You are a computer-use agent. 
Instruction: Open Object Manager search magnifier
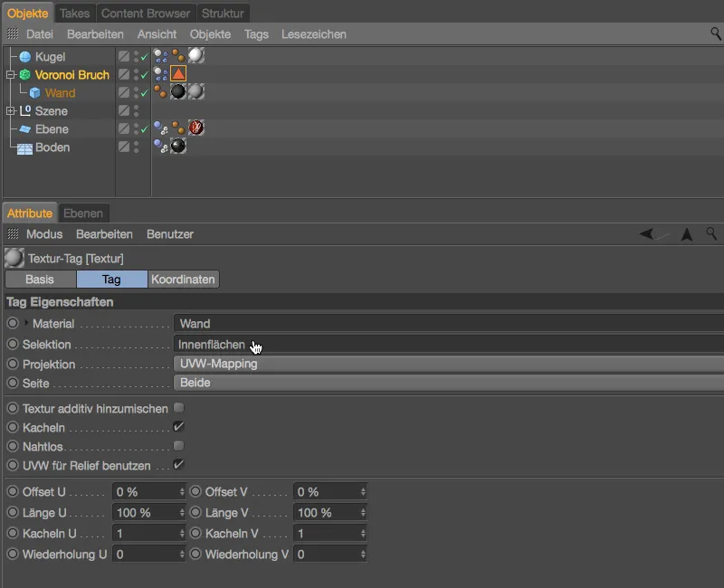(x=716, y=33)
